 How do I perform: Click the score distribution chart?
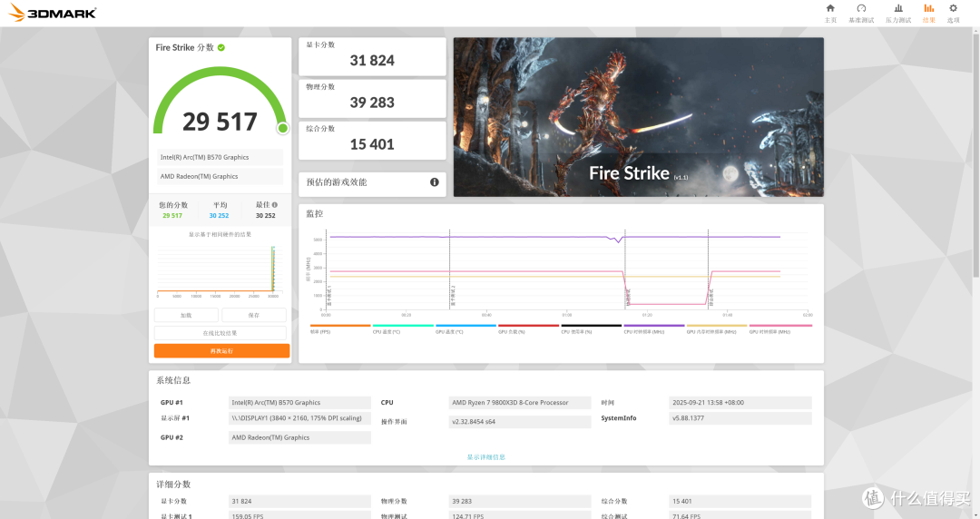coord(219,269)
